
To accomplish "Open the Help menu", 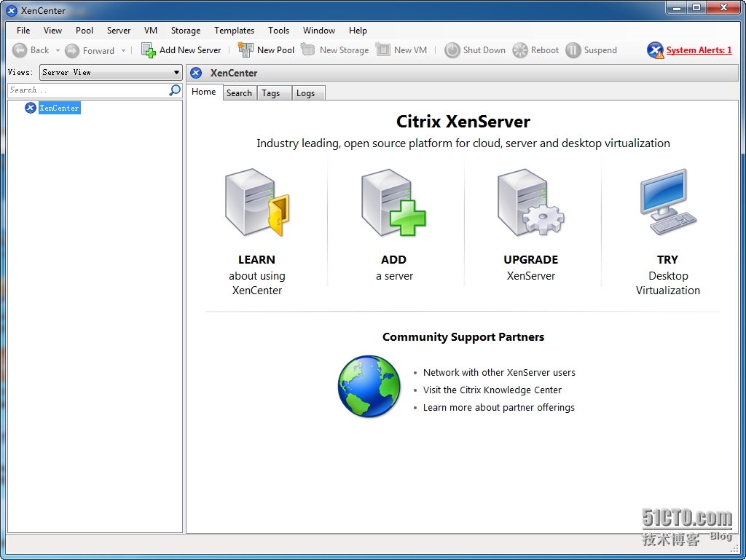I will point(358,31).
